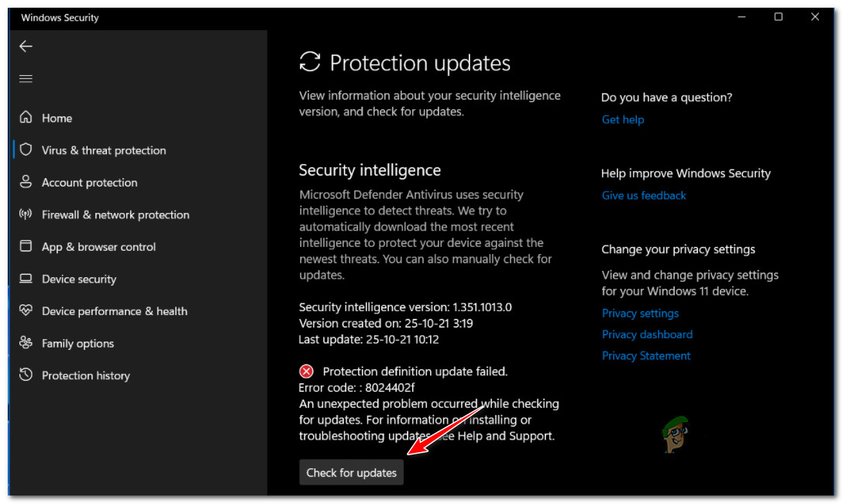The width and height of the screenshot is (843, 504).
Task: Click the Device performance & health heart icon
Action: pyautogui.click(x=26, y=311)
